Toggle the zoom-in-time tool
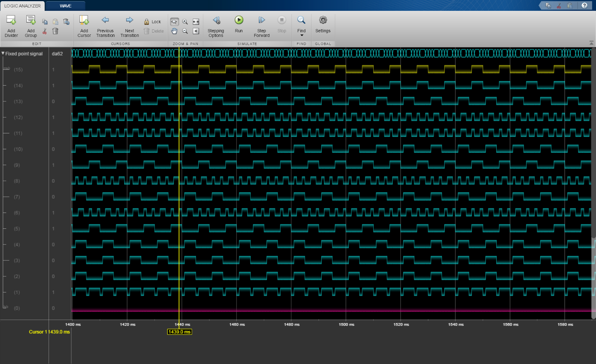The height and width of the screenshot is (364, 596). 174,22
